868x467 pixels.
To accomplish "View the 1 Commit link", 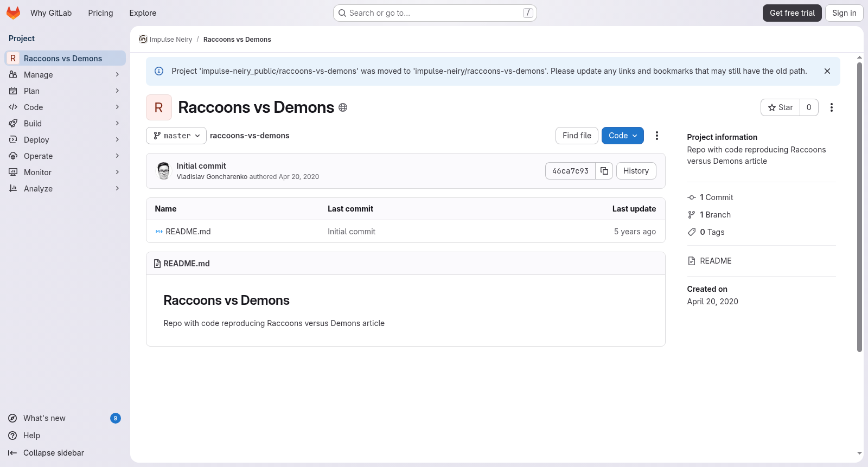I will 716,197.
